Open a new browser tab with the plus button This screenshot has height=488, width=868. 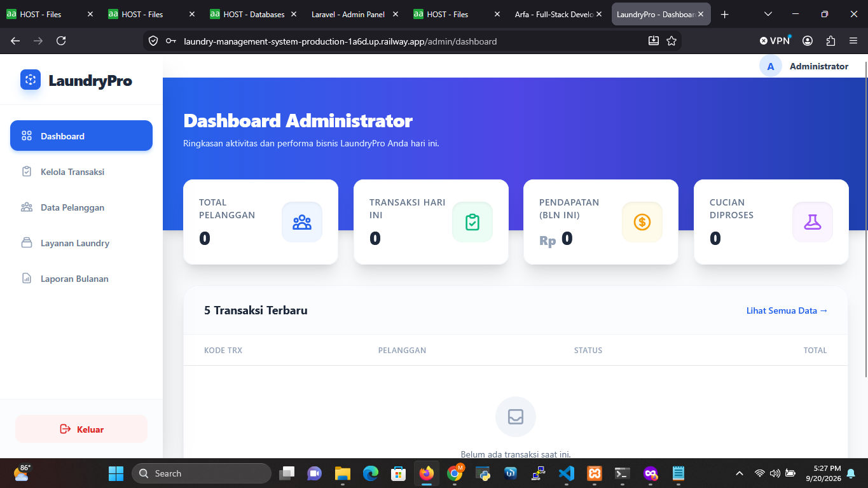pos(724,14)
